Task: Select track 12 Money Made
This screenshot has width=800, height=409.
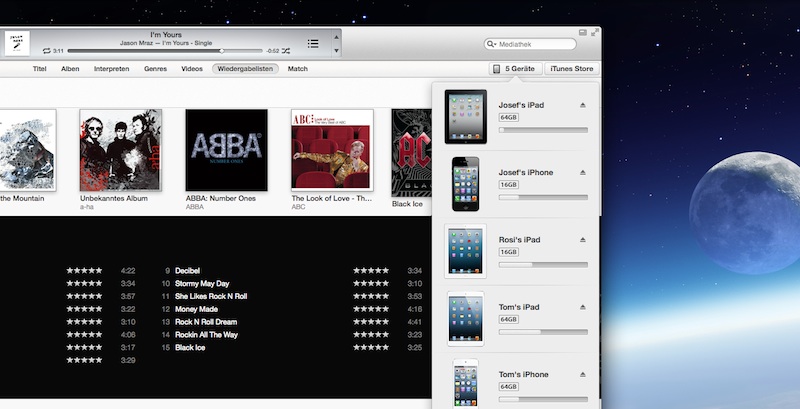Action: point(196,309)
